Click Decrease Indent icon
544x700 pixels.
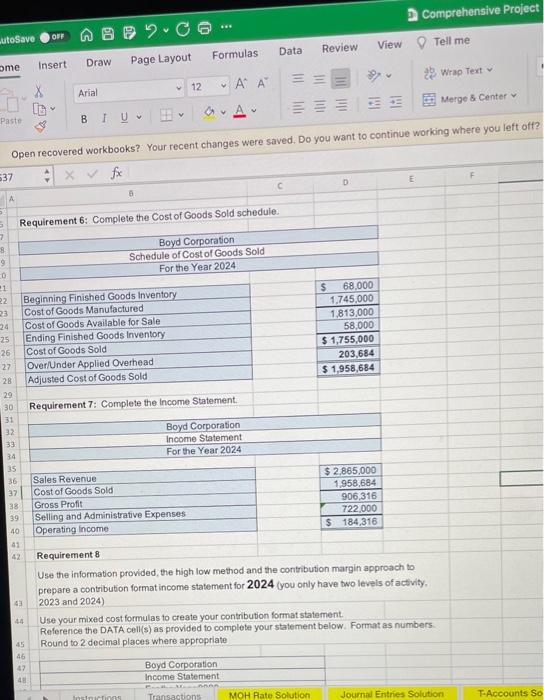pos(374,103)
